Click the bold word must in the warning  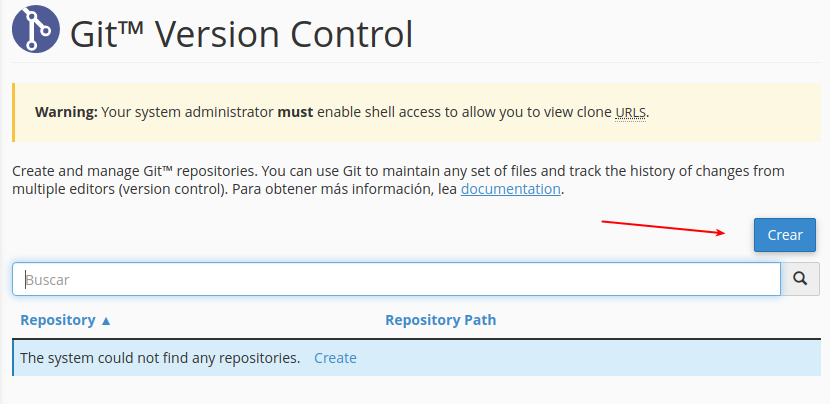pyautogui.click(x=294, y=112)
